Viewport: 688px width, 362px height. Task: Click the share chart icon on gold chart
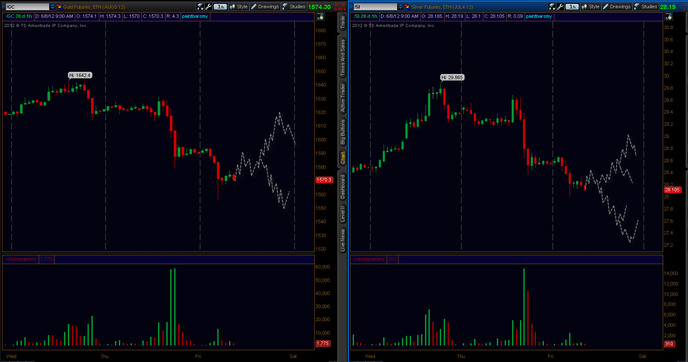coord(201,7)
